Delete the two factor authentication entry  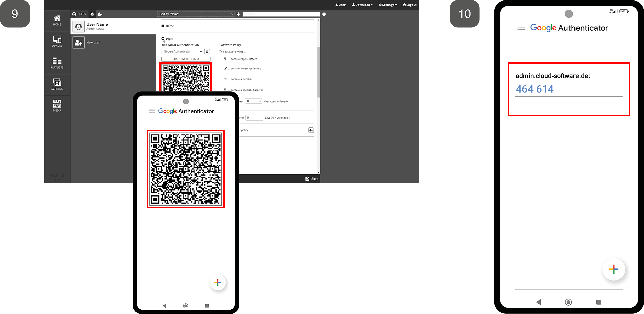click(x=207, y=52)
